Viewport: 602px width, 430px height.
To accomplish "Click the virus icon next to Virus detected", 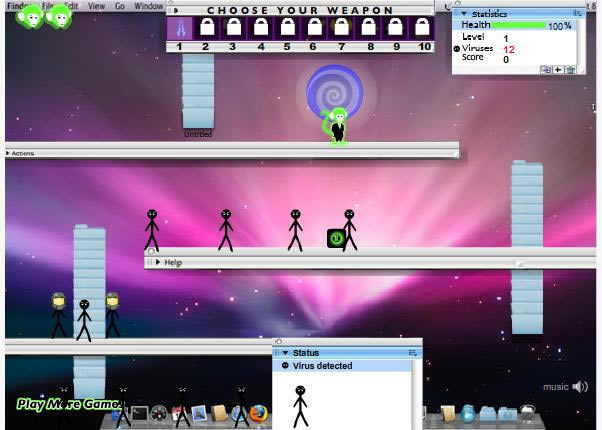I will 285,366.
